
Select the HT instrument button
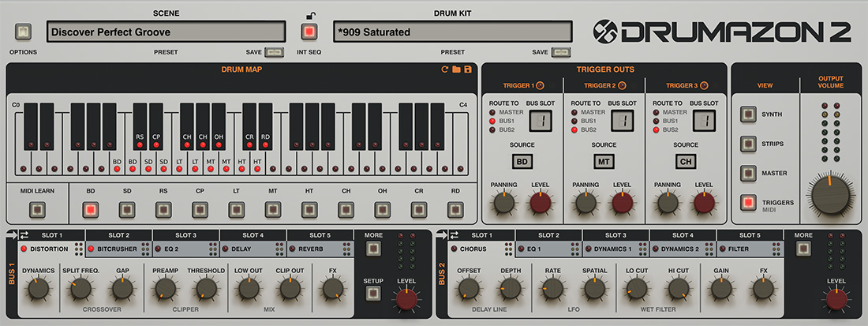pyautogui.click(x=309, y=210)
